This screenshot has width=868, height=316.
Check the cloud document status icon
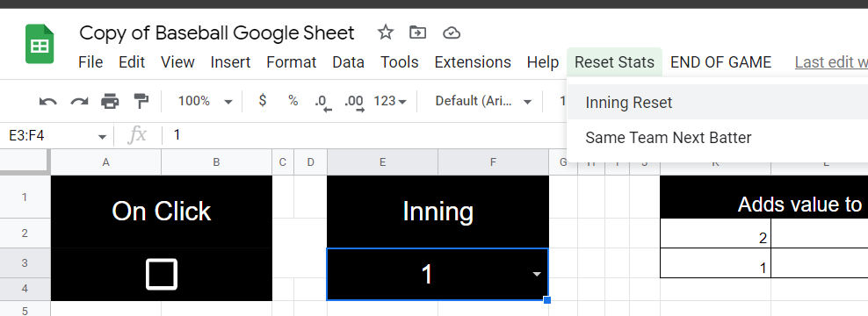452,33
